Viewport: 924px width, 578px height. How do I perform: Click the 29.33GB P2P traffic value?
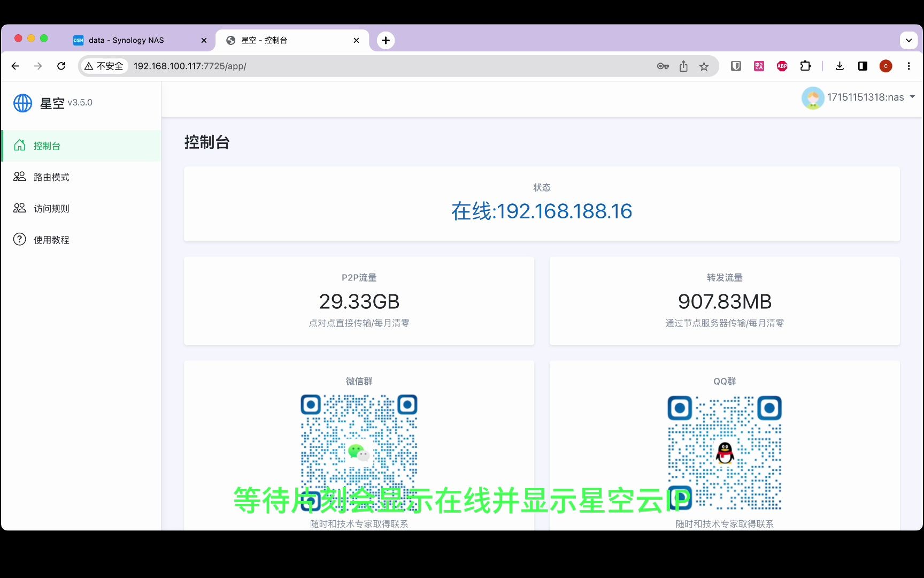coord(359,302)
